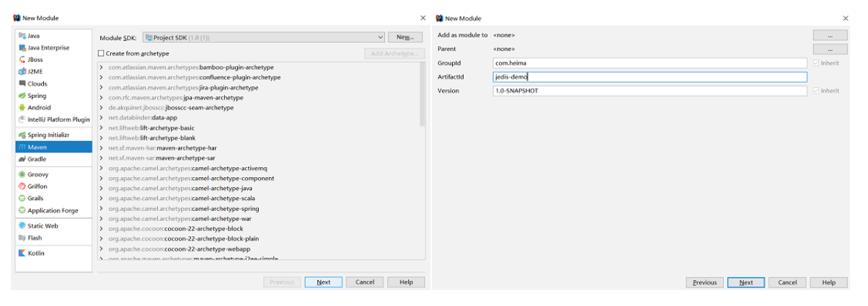
Task: Open the Module SDK dropdown
Action: click(x=263, y=37)
